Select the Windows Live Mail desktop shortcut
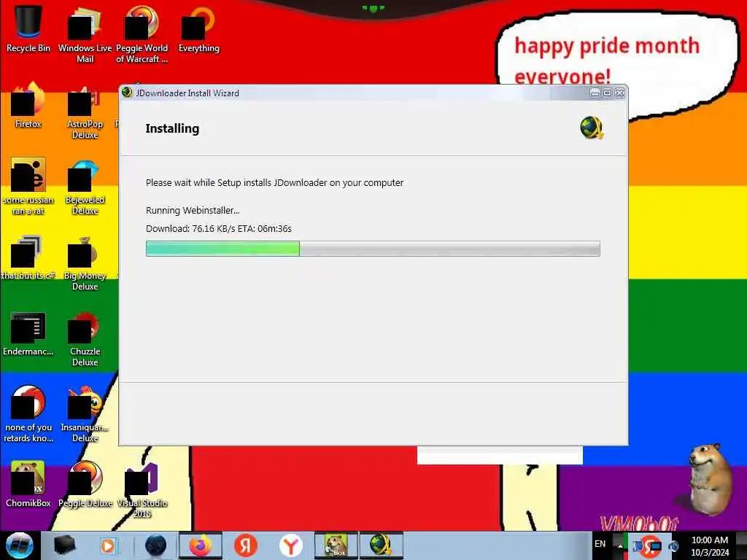 [x=85, y=34]
